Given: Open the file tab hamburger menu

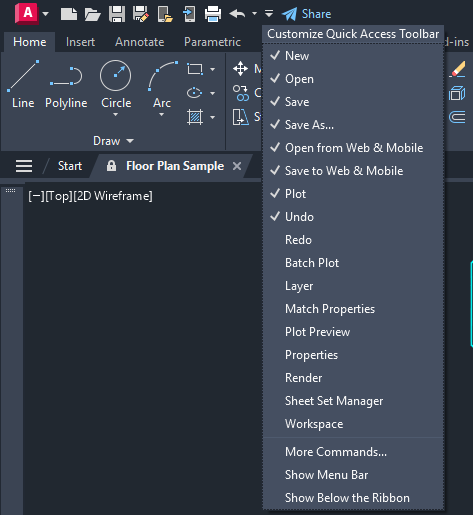Looking at the screenshot, I should [24, 166].
